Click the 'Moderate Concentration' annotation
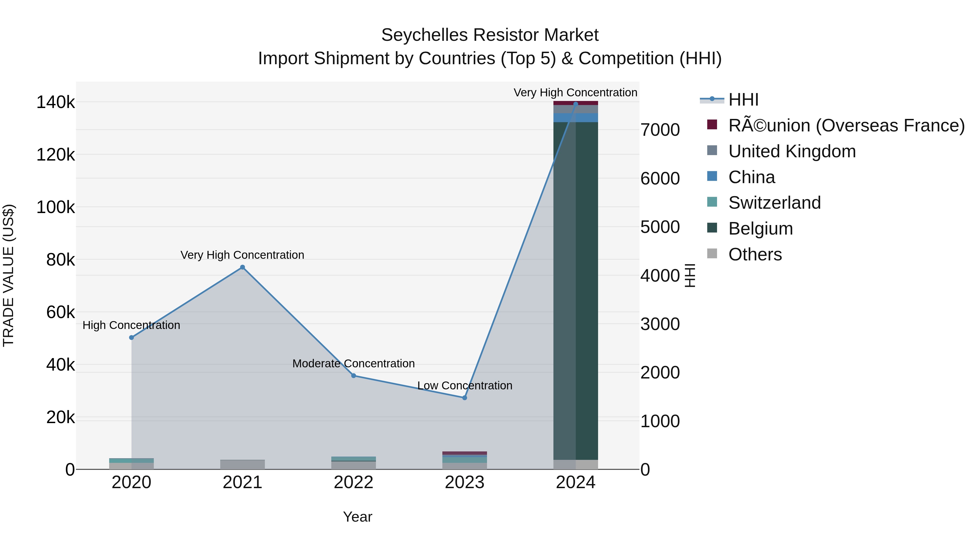Viewport: 980px width, 551px height. tap(353, 364)
